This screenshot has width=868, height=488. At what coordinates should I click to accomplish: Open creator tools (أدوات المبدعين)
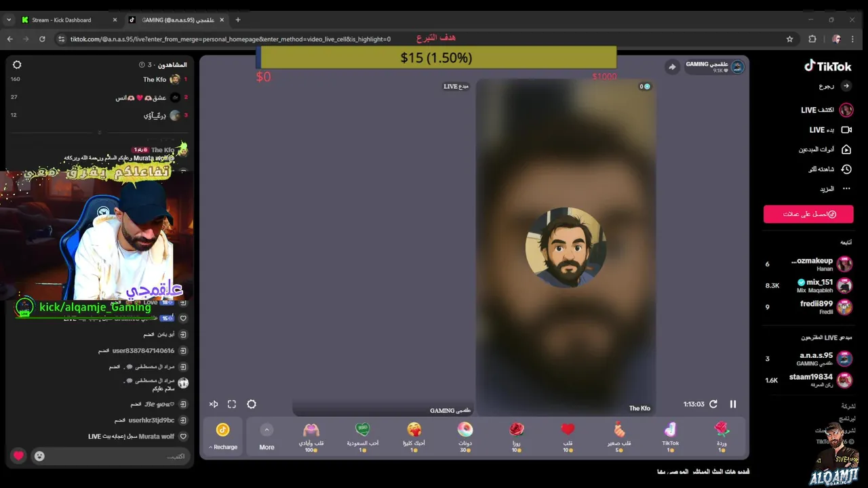pyautogui.click(x=825, y=149)
